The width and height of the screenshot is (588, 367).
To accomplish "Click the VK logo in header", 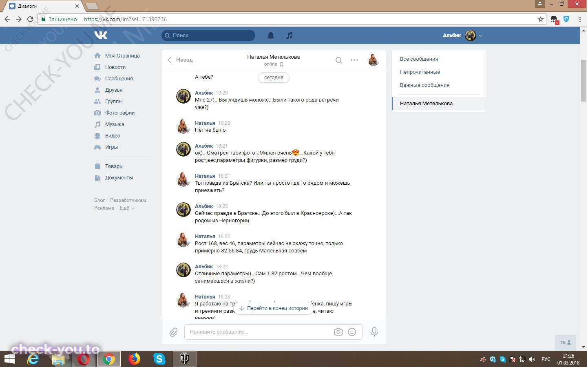I will click(x=101, y=35).
